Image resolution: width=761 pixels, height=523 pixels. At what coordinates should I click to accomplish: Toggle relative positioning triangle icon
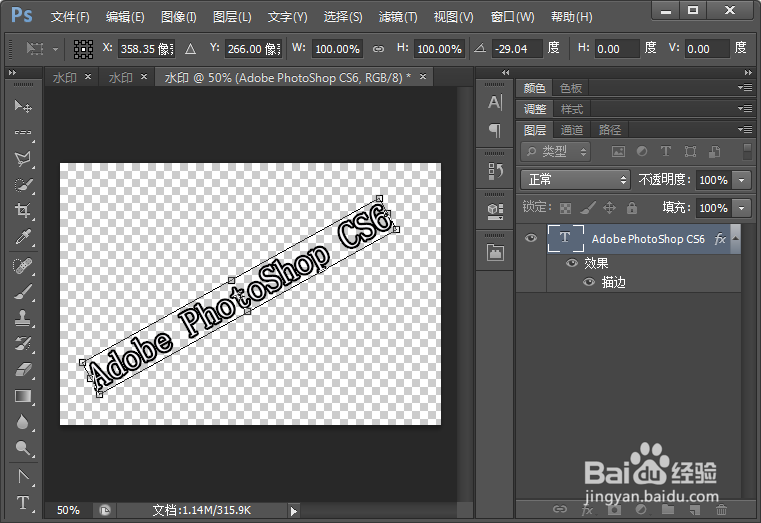tap(190, 49)
